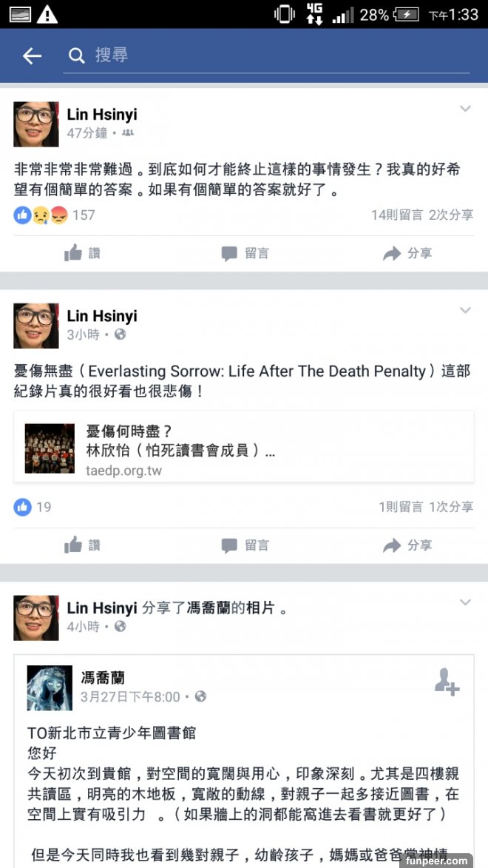This screenshot has width=488, height=868.
Task: Like the Everlasting Sorrow post
Action: (82, 545)
